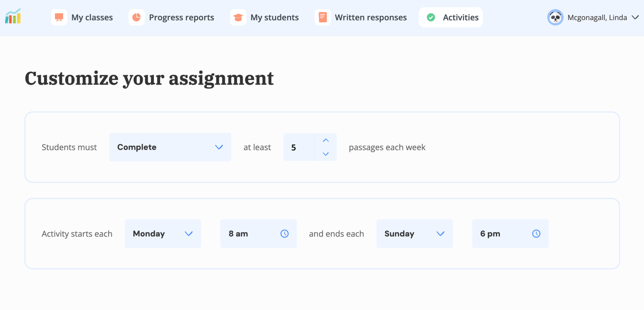Click the green checkmark Activities icon
The image size is (644, 310).
click(431, 17)
